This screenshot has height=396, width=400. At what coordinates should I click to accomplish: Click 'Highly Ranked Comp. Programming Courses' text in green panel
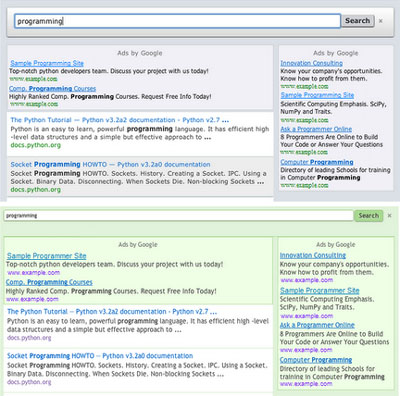click(111, 291)
